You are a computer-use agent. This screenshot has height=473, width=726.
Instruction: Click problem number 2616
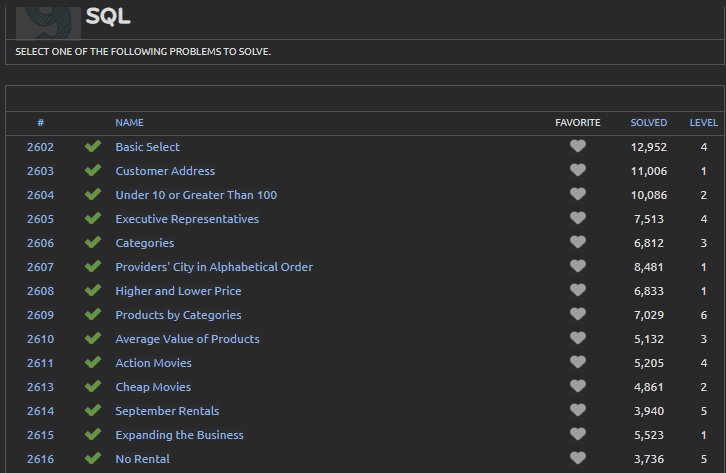point(40,459)
